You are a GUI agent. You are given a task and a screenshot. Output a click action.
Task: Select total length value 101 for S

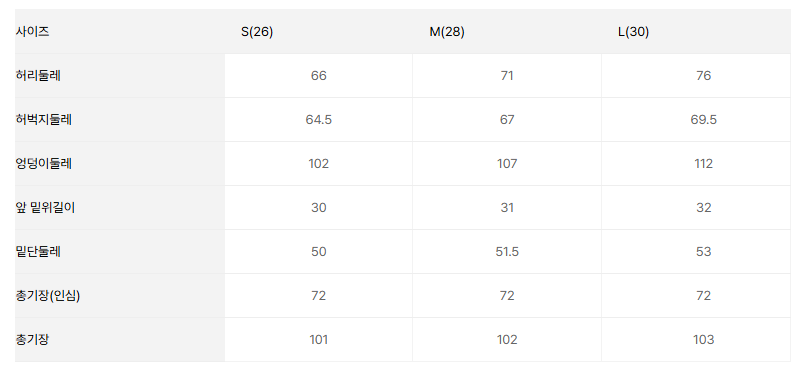click(x=319, y=339)
